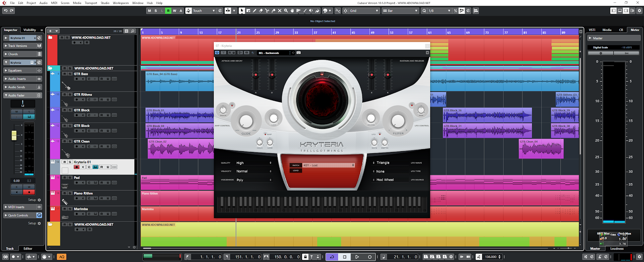
Task: Click the PATCH button in Kryteria
Action: [x=296, y=165]
